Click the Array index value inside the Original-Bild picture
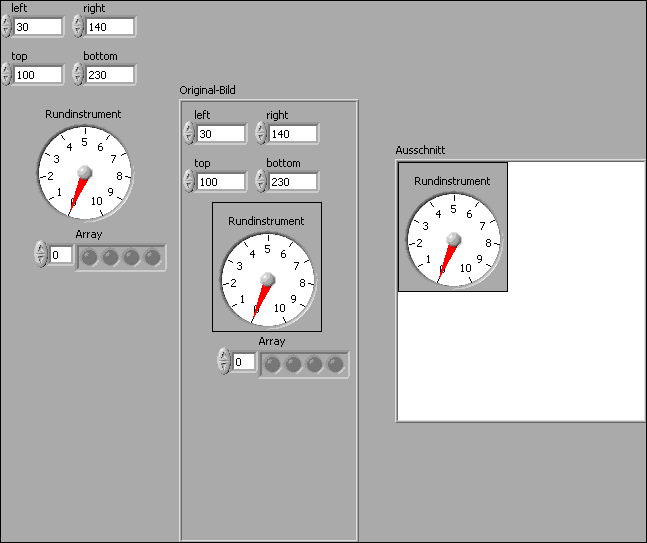Image resolution: width=647 pixels, height=543 pixels. click(244, 362)
